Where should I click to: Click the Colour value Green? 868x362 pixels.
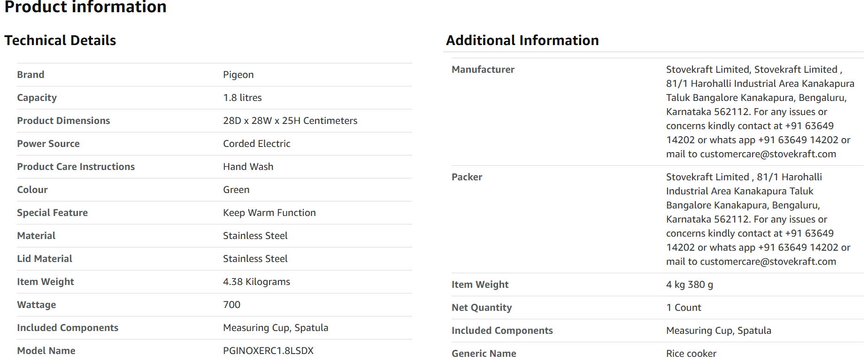236,190
